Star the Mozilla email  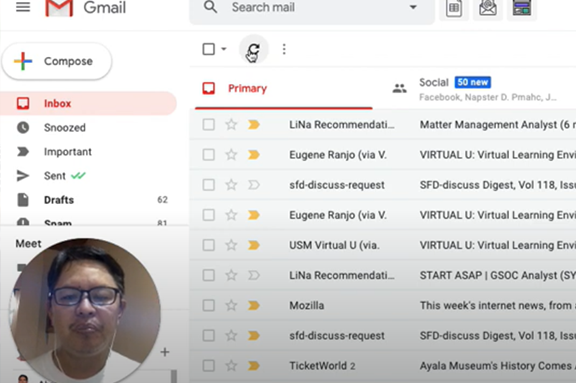click(x=231, y=305)
